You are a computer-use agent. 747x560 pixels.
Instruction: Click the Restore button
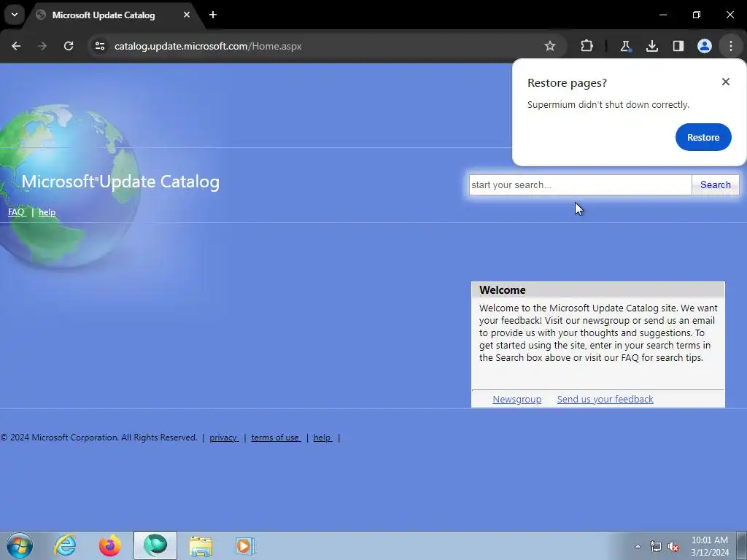[703, 137]
